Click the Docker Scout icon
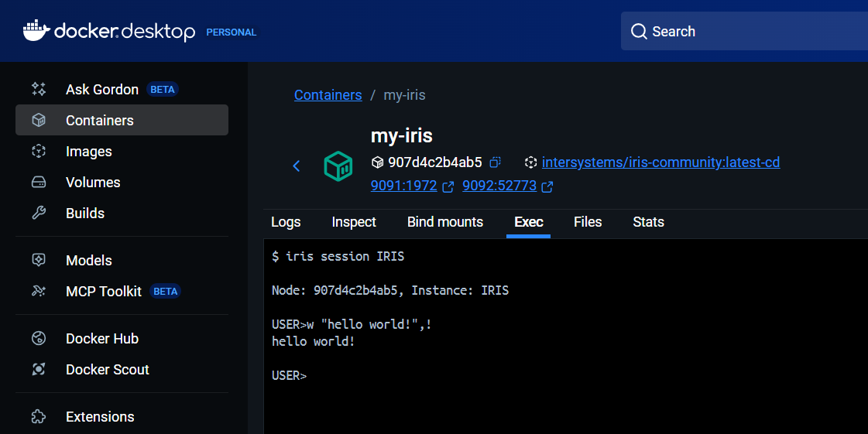This screenshot has width=868, height=434. coord(39,370)
